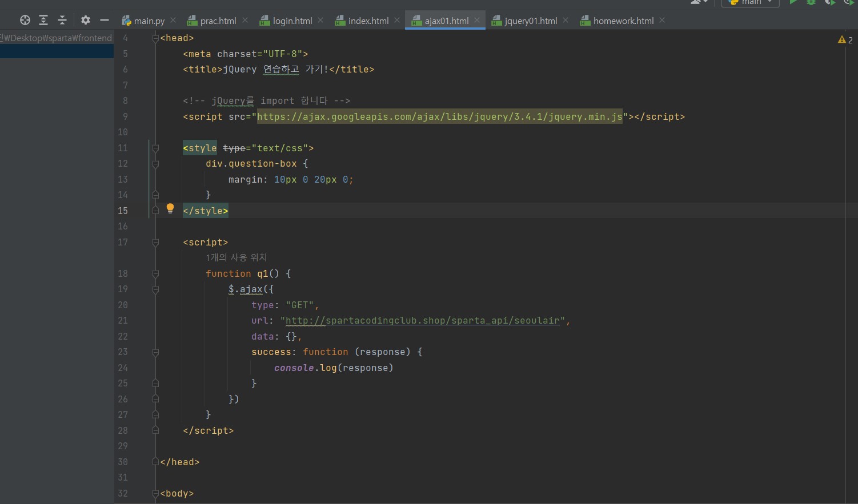Fold the success function on line 23
The height and width of the screenshot is (504, 858).
pos(155,352)
